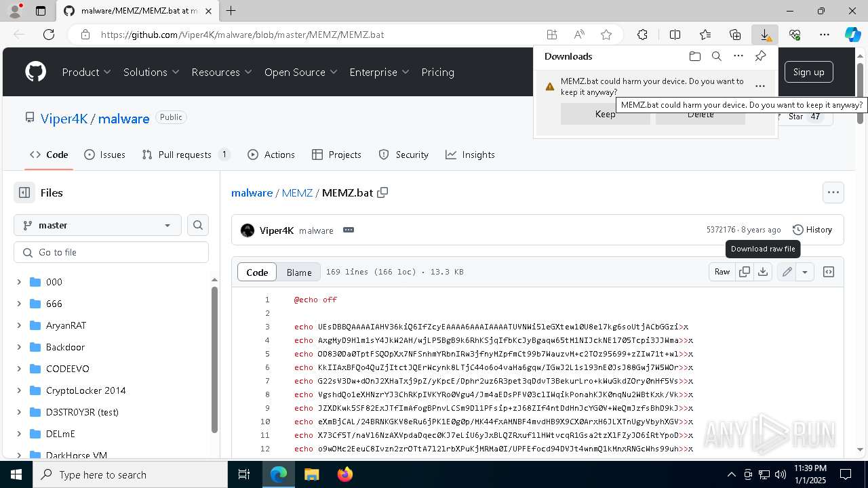The height and width of the screenshot is (488, 868).
Task: Expand the AryanRAT folder
Action: 19,325
